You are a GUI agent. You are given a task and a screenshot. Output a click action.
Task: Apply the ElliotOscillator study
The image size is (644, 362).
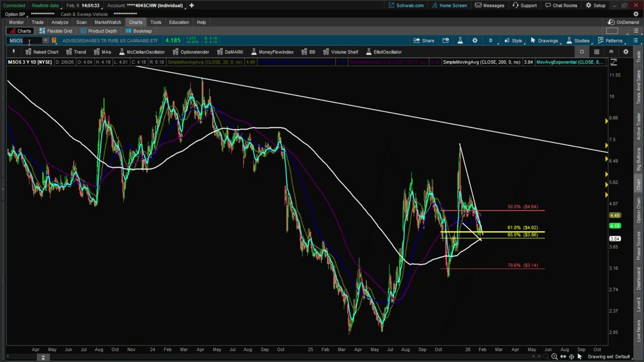point(383,52)
